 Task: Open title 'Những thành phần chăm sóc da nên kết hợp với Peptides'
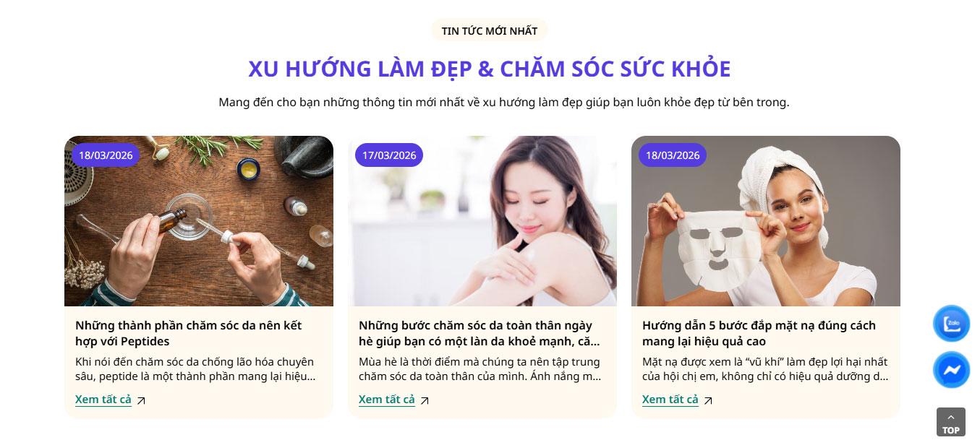[189, 333]
